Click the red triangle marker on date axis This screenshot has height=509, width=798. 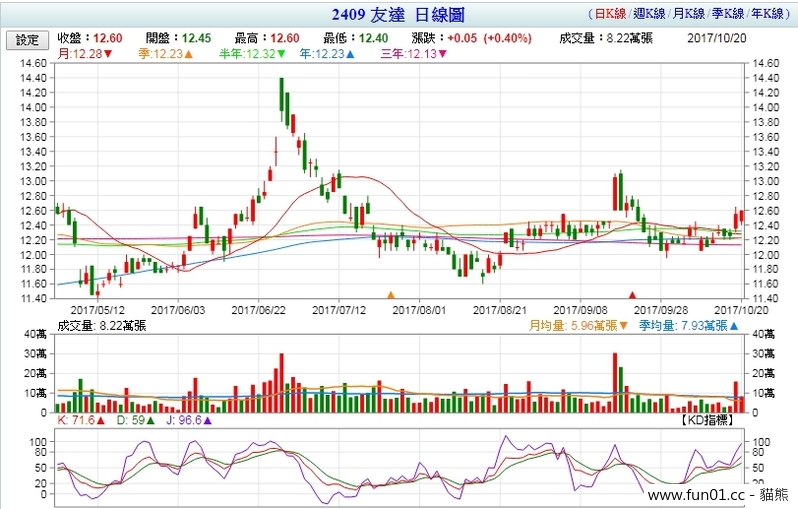(x=632, y=295)
